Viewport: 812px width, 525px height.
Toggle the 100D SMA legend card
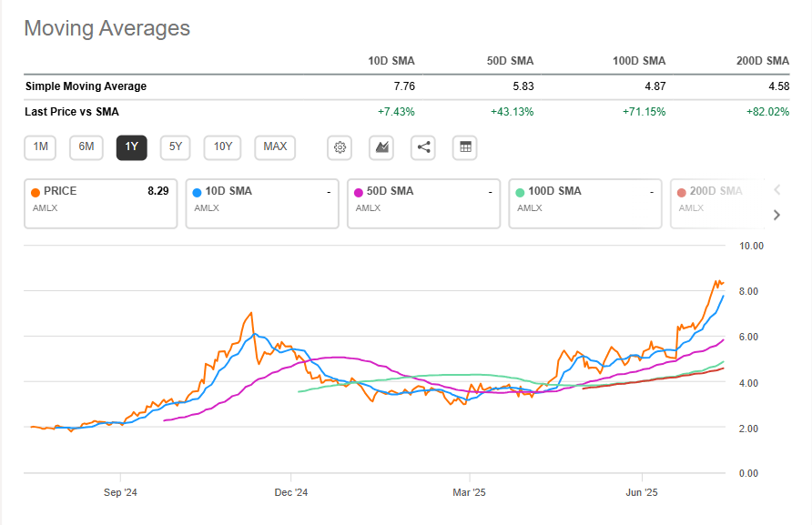tap(585, 203)
